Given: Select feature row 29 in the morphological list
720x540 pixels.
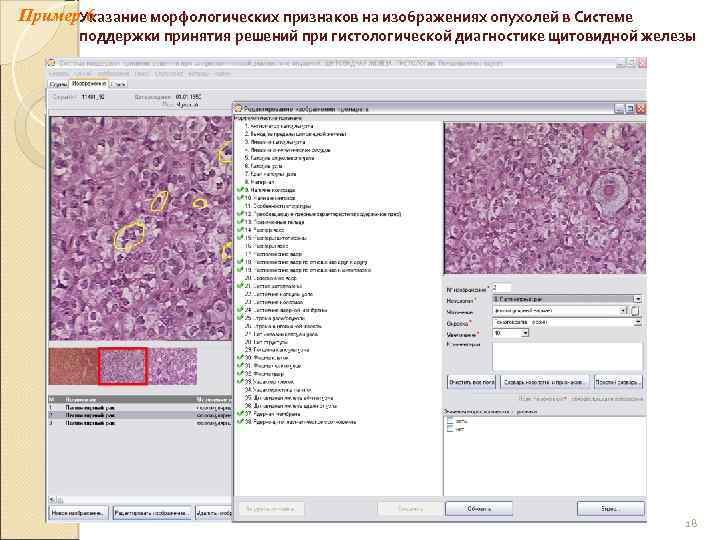Looking at the screenshot, I should coord(277,350).
